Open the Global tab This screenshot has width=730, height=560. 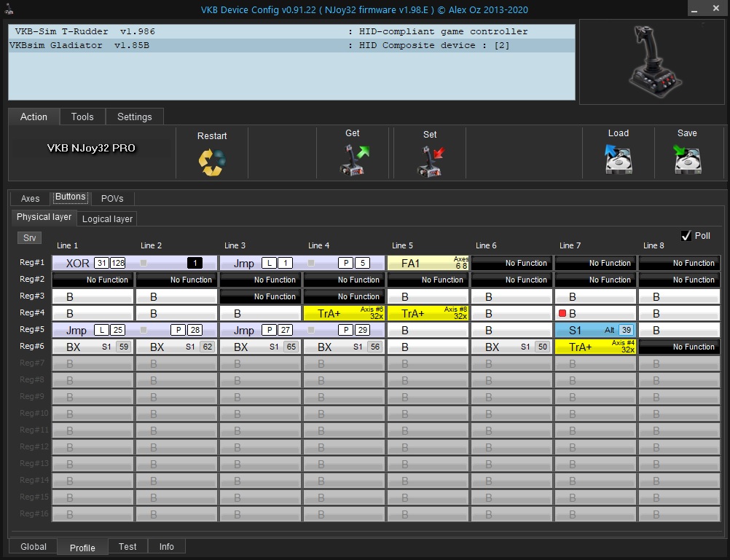[x=34, y=546]
